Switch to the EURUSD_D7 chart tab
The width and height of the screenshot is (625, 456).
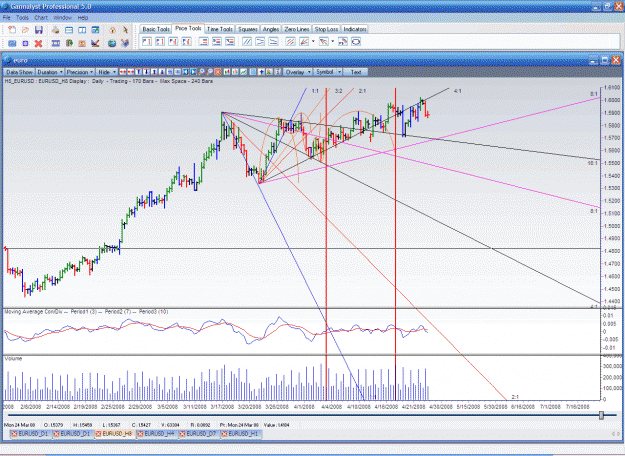point(198,434)
